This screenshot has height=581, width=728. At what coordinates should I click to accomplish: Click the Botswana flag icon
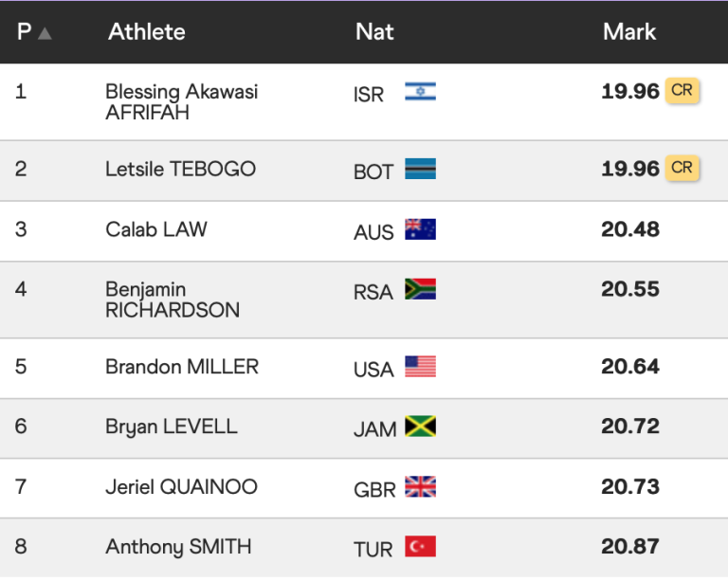[420, 170]
